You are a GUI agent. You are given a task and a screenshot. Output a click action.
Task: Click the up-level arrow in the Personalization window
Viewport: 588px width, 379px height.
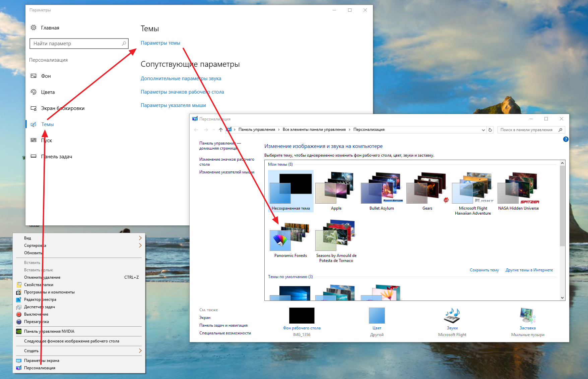tap(220, 129)
